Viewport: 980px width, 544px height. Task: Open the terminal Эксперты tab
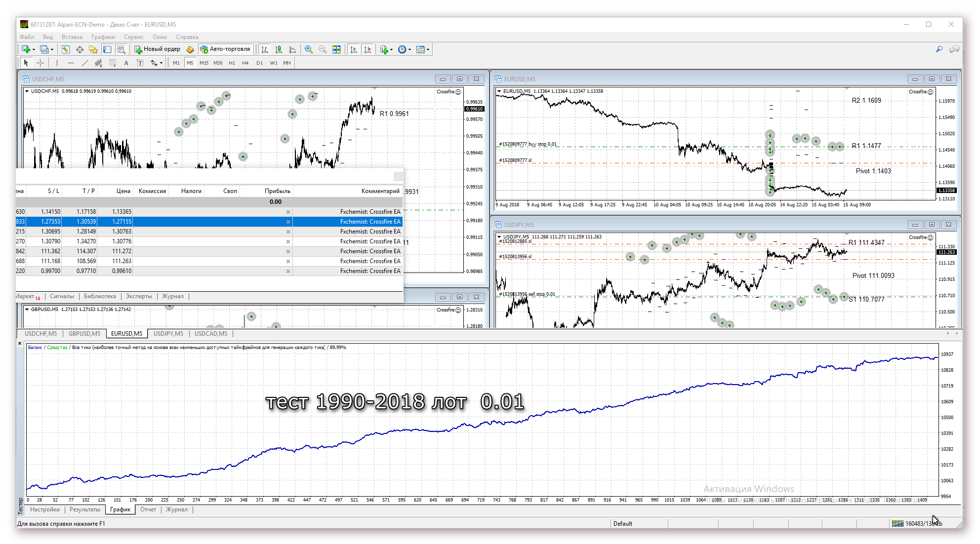pyautogui.click(x=139, y=296)
